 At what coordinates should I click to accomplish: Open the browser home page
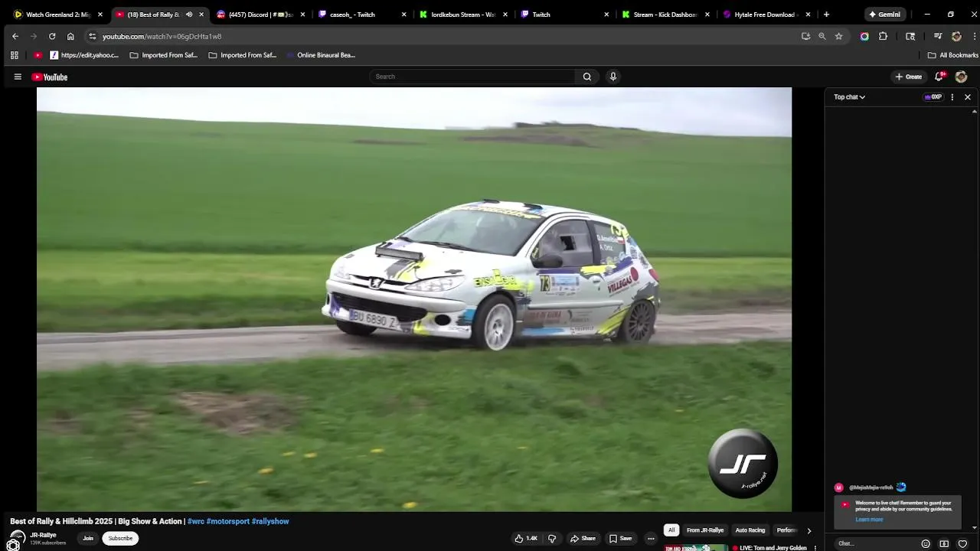70,36
